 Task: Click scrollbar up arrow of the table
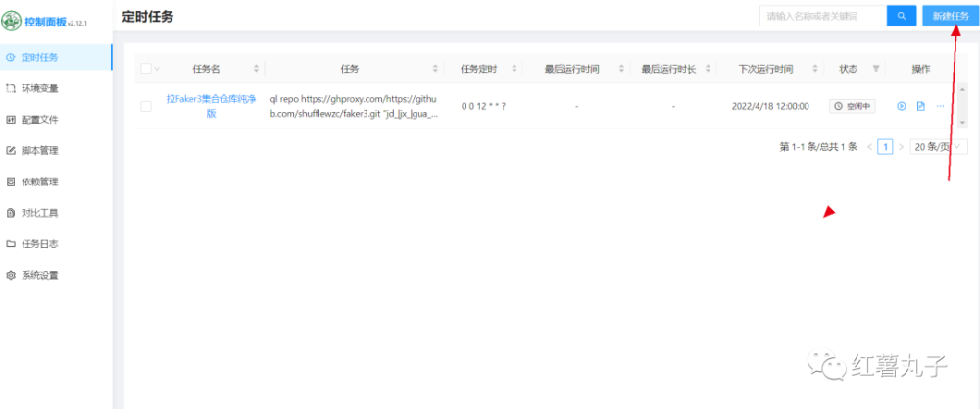(962, 89)
